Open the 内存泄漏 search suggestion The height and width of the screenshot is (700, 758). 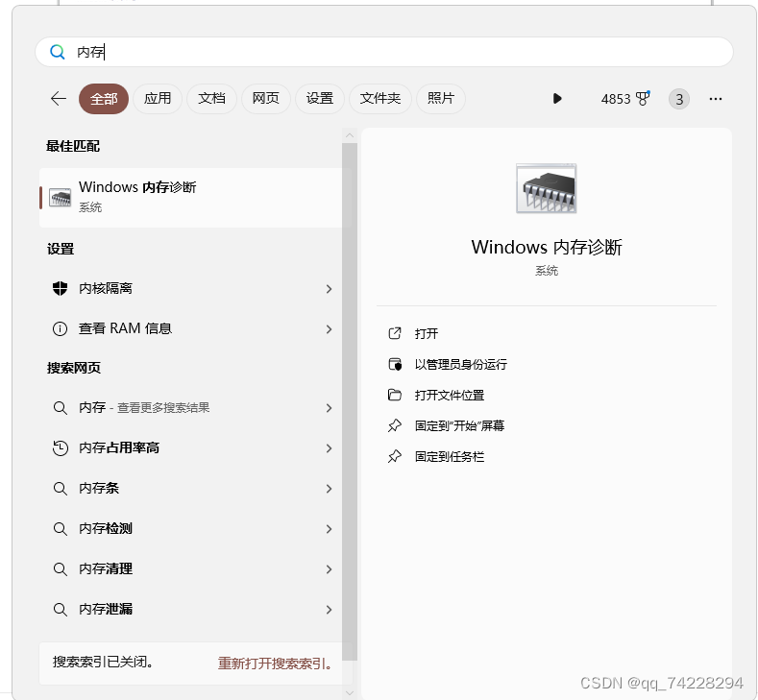click(x=192, y=609)
